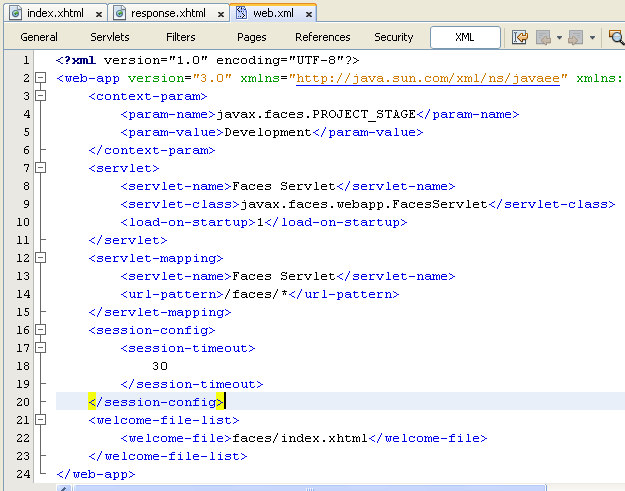The width and height of the screenshot is (625, 491).
Task: Select the web.xml editor tab
Action: tap(273, 13)
